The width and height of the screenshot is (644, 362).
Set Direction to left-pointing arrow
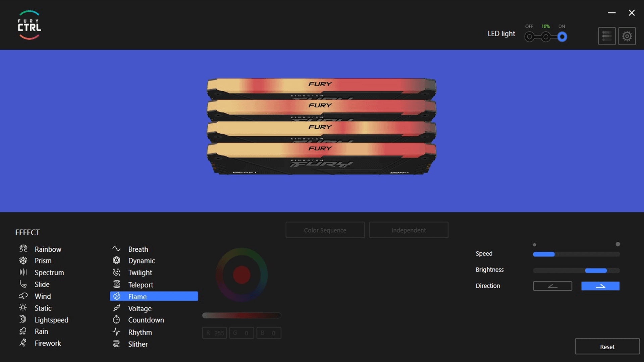click(x=552, y=286)
